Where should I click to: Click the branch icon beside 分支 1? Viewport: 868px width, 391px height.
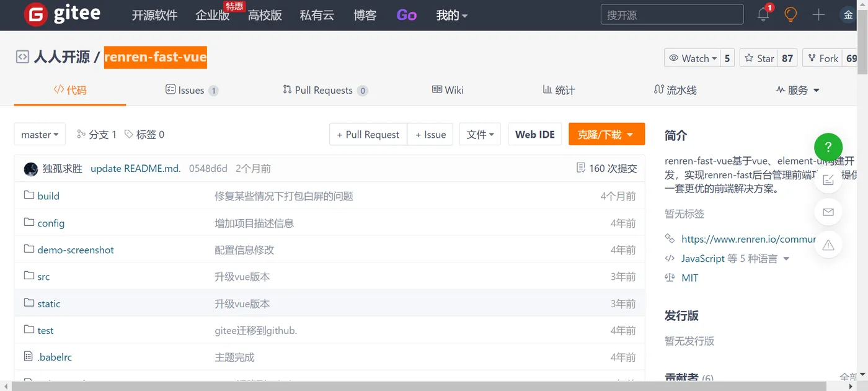click(x=81, y=134)
